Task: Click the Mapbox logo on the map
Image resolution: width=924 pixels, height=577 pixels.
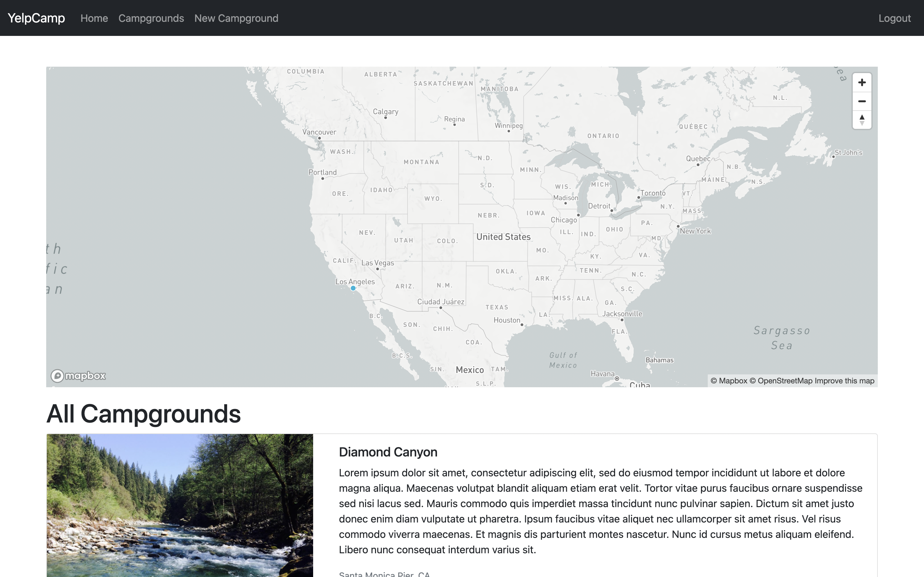Action: click(79, 376)
